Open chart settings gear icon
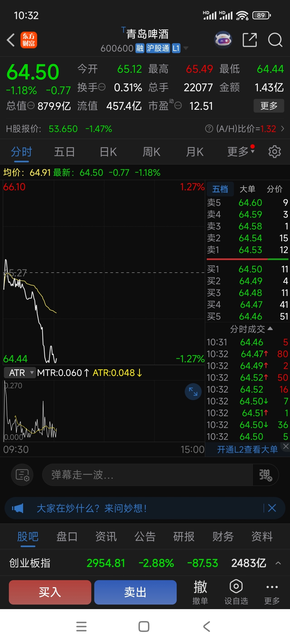 pos(275,152)
